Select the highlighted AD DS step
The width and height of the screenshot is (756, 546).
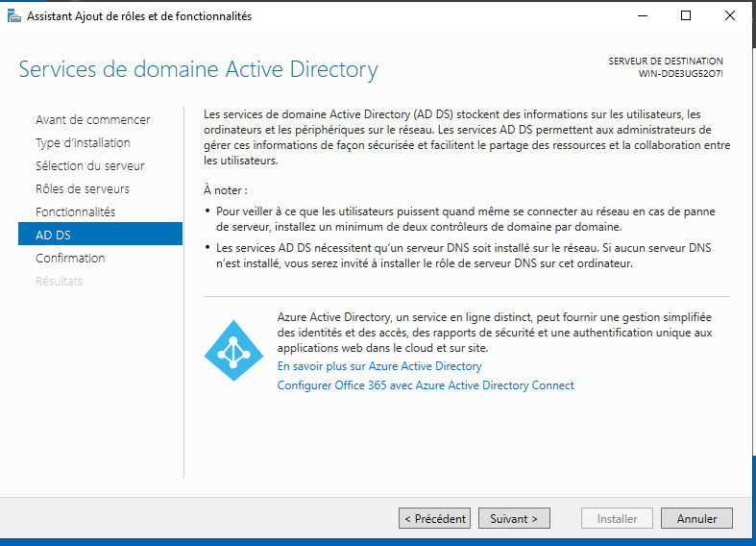(x=100, y=234)
